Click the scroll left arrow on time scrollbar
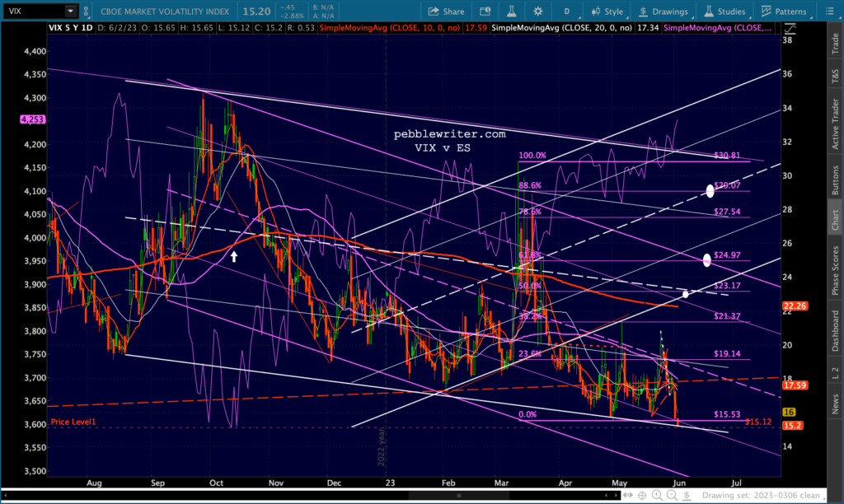844x504 pixels. (606, 495)
